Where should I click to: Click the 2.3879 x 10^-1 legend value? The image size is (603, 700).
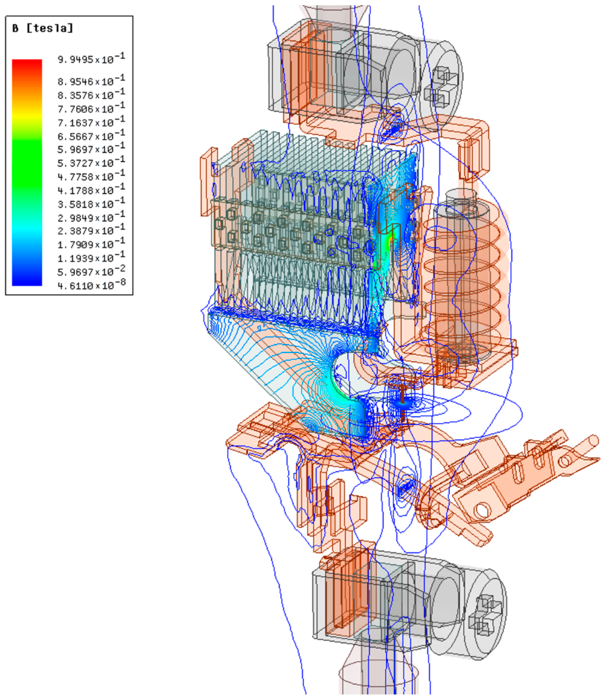[x=91, y=230]
